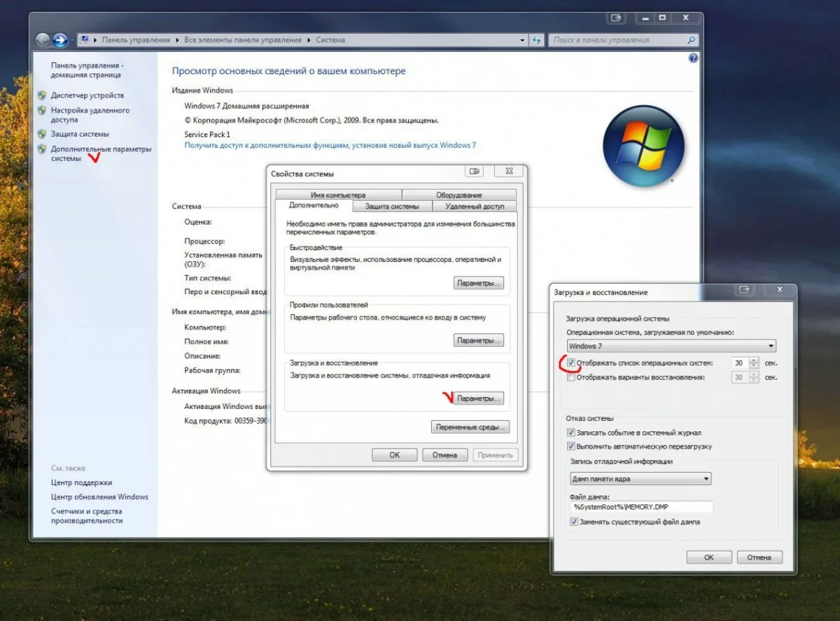Select the Дополнительно tab
Screen dimensions: 840x621
coord(314,206)
